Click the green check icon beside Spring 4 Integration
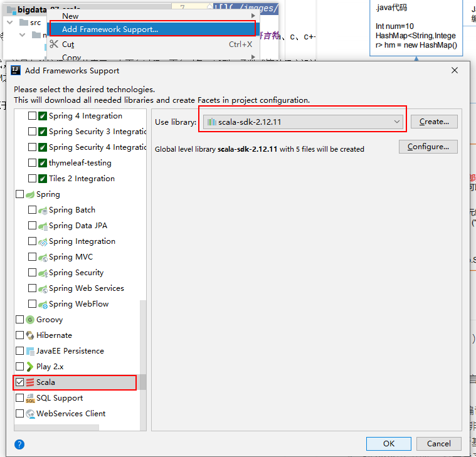476x457 pixels. click(43, 116)
